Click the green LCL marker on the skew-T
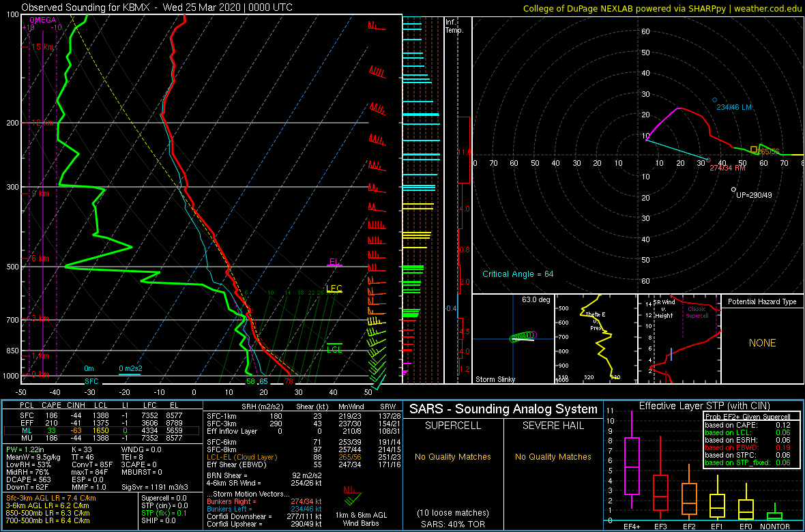 [334, 348]
